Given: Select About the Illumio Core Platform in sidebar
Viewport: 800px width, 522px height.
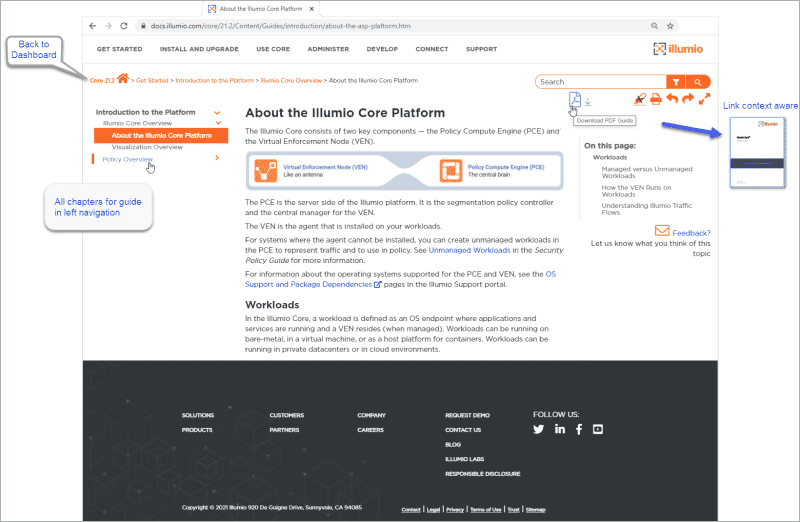Looking at the screenshot, I should 161,136.
